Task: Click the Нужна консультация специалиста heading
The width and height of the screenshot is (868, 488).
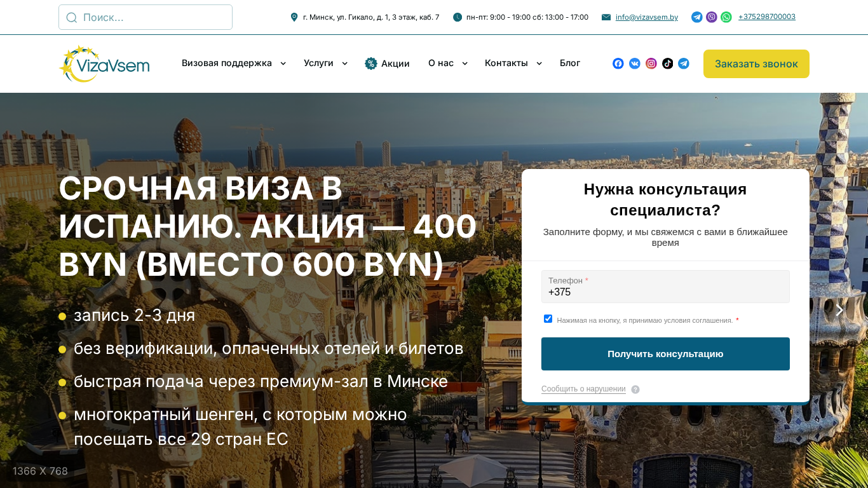Action: tap(665, 200)
